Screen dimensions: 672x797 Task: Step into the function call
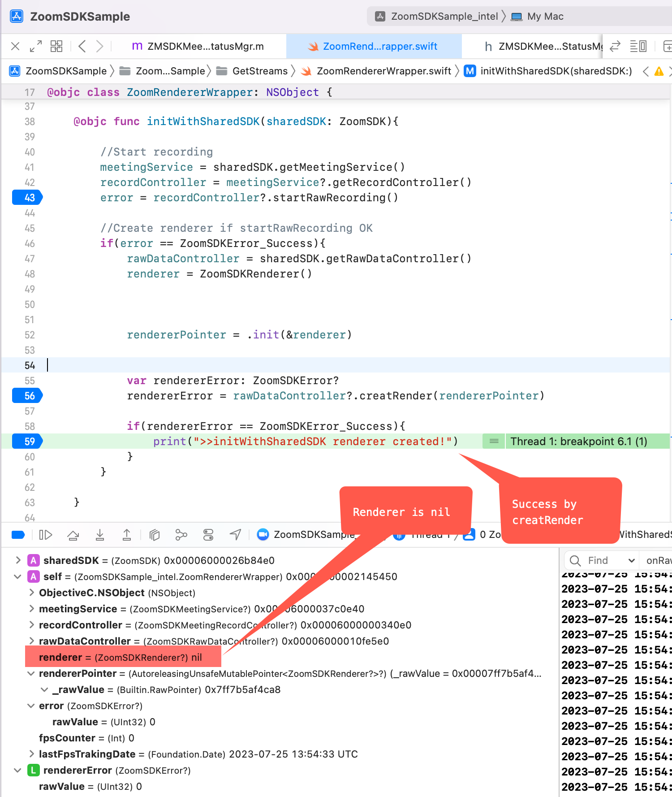coord(100,535)
